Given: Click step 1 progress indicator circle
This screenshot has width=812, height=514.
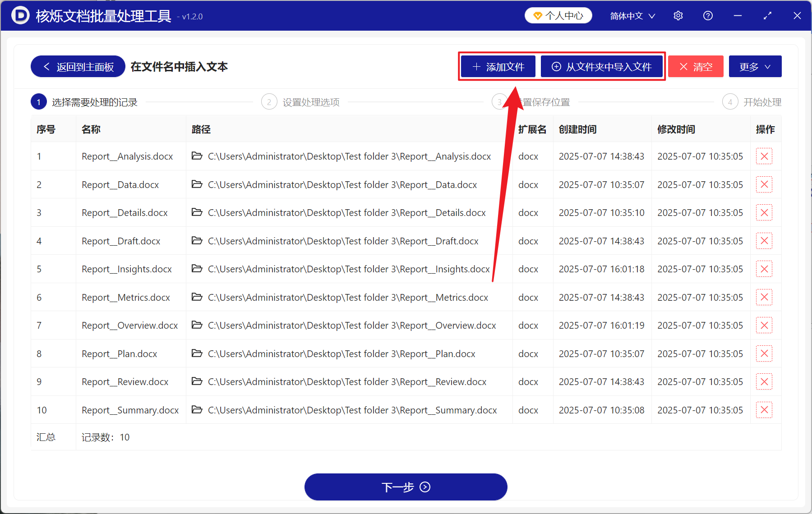Looking at the screenshot, I should click(39, 101).
